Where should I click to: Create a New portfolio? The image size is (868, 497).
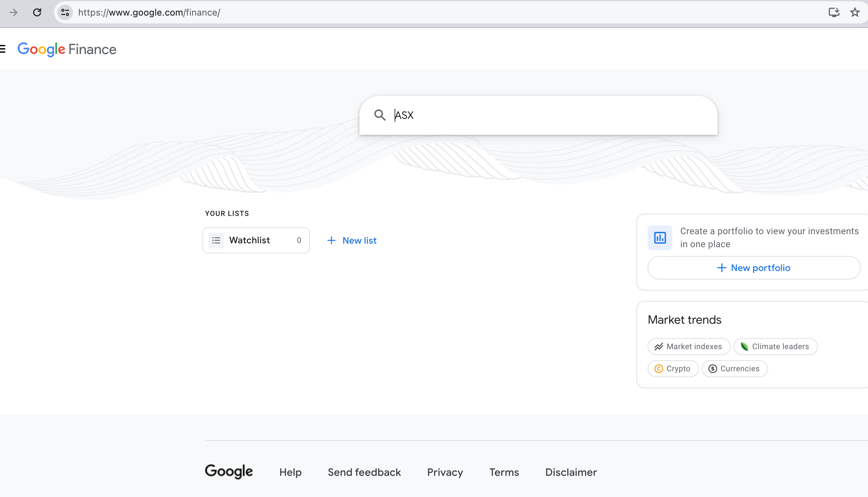coord(753,268)
